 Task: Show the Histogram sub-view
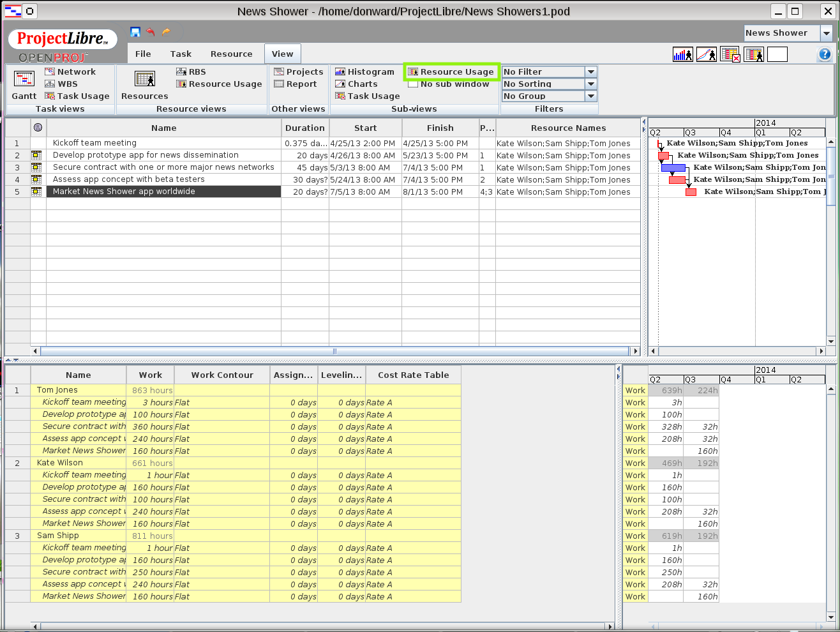pyautogui.click(x=364, y=72)
